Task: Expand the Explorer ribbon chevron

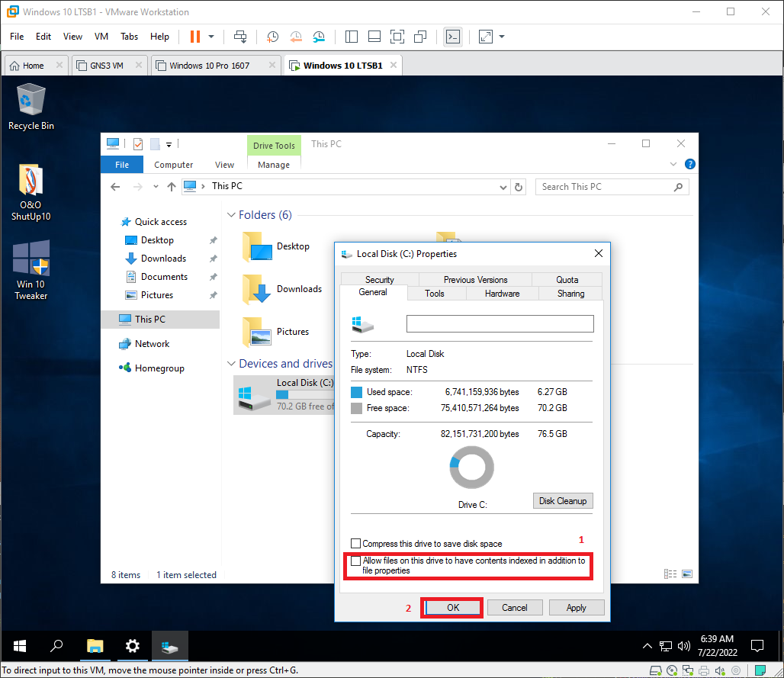Action: (673, 164)
